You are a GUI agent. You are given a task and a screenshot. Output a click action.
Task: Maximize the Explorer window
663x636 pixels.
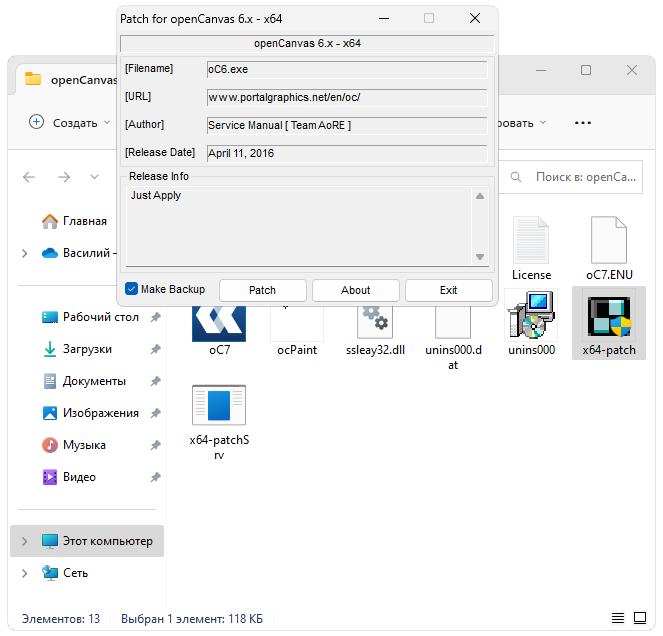pos(586,70)
